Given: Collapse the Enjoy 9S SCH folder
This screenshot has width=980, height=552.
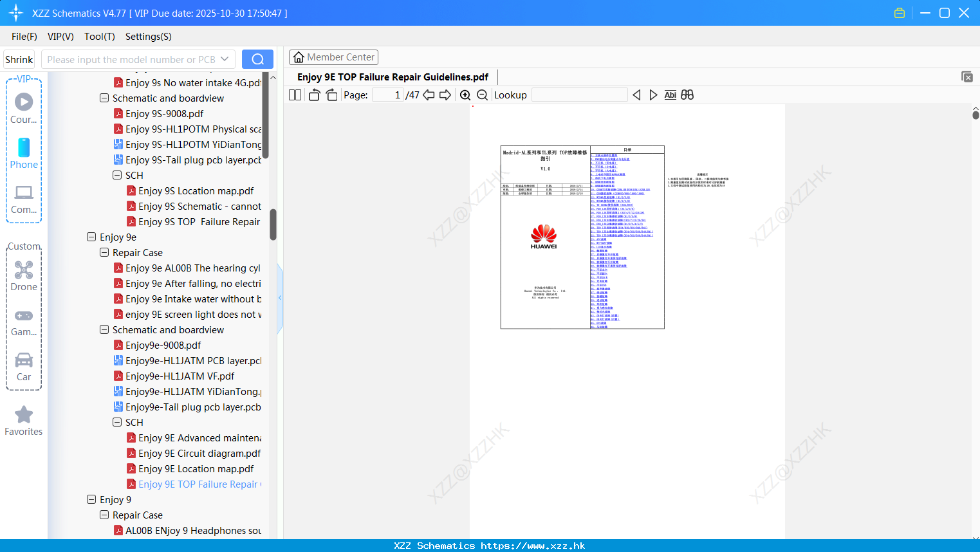Looking at the screenshot, I should pos(117,175).
